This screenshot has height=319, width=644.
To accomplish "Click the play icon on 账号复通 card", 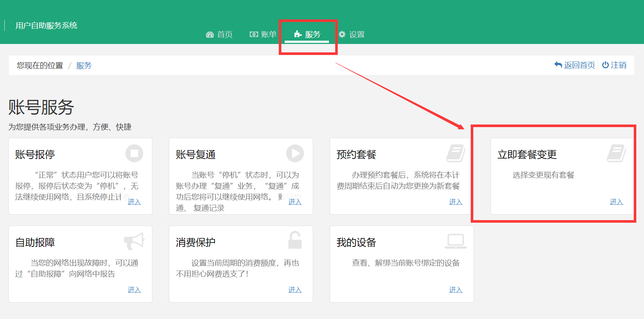I will click(295, 153).
